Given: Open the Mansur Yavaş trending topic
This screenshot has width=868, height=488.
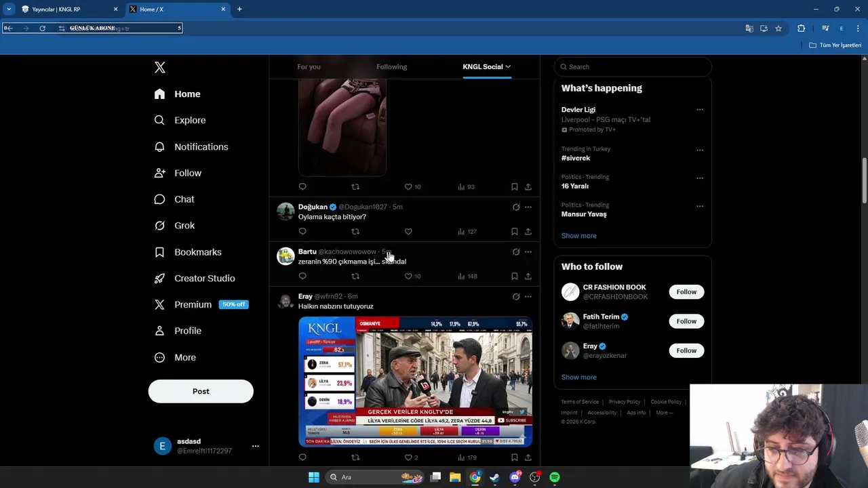Looking at the screenshot, I should click(x=584, y=214).
